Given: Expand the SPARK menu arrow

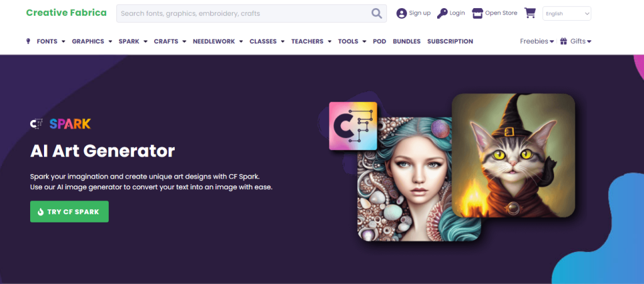Looking at the screenshot, I should [145, 41].
